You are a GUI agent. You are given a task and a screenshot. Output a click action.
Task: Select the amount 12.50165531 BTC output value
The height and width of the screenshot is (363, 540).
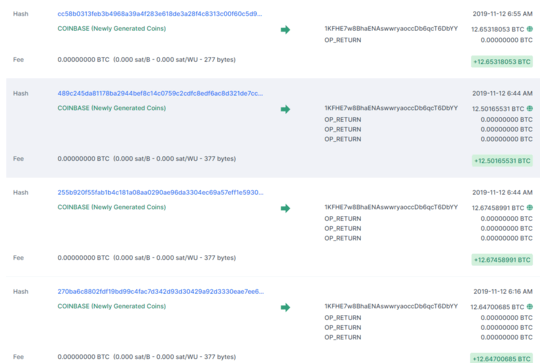(498, 109)
